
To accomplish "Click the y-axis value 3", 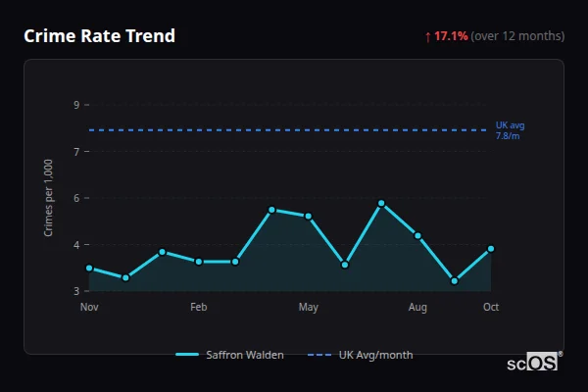I will [76, 291].
